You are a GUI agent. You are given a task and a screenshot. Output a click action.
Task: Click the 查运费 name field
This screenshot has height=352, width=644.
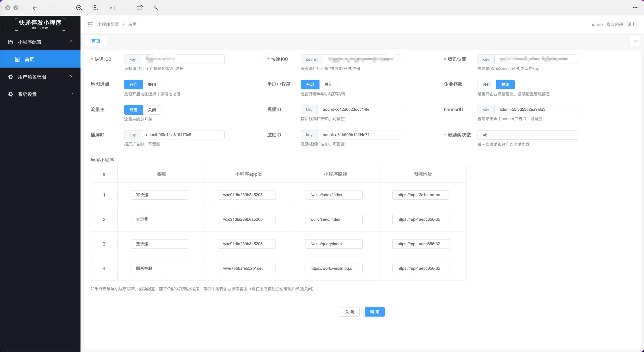point(159,219)
